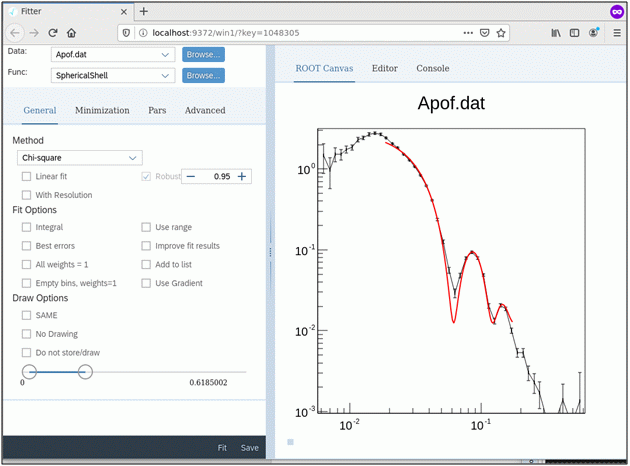Image resolution: width=630 pixels, height=466 pixels.
Task: Check the Use range option
Action: pos(146,227)
